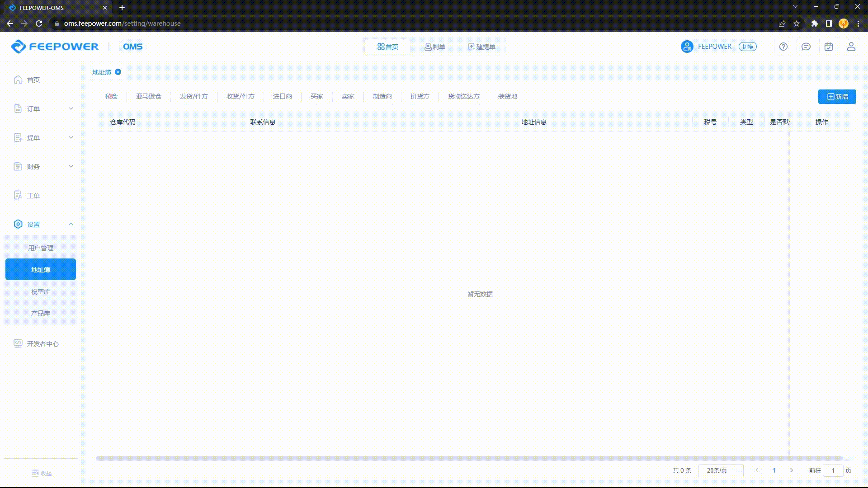This screenshot has height=488, width=868.
Task: Click the 税号 column header
Action: (710, 122)
